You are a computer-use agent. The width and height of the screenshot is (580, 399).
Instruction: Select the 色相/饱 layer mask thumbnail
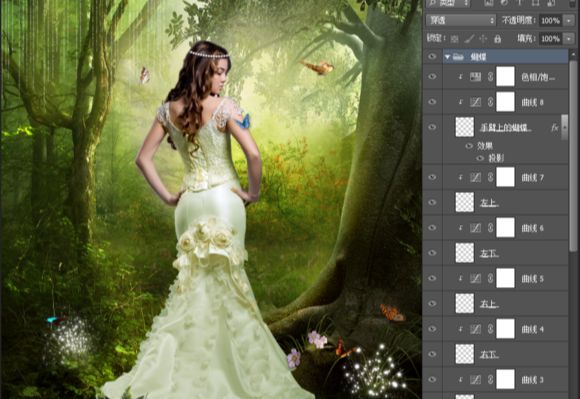(505, 77)
